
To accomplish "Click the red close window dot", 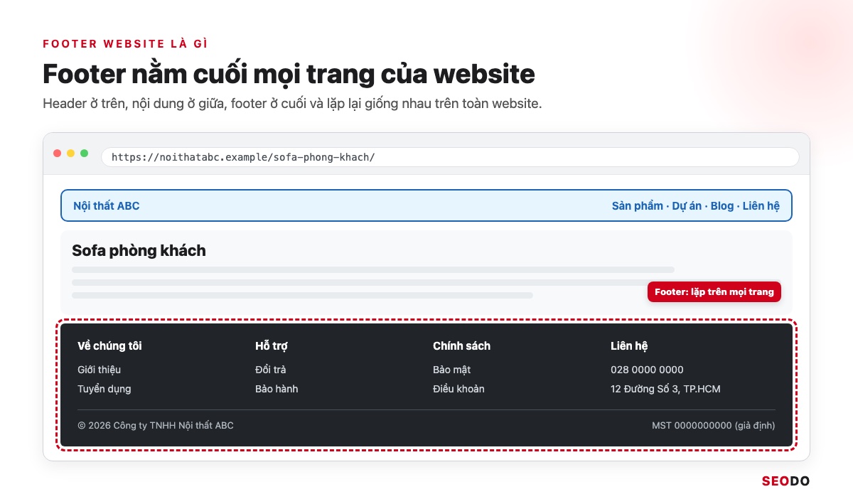I will 58,154.
